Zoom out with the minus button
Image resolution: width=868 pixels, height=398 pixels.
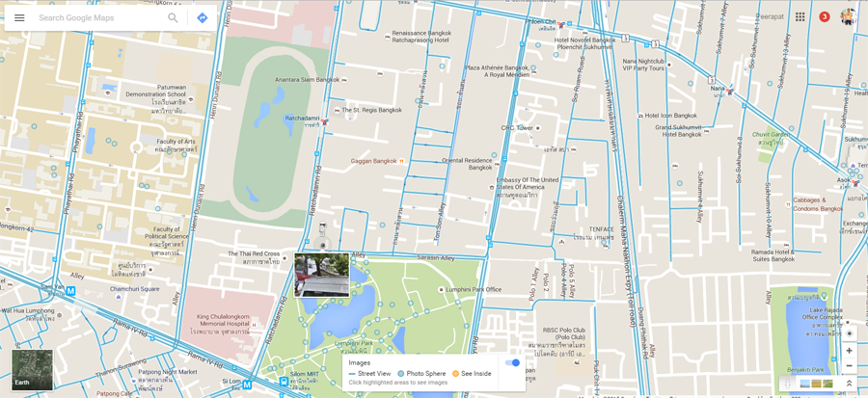click(x=849, y=365)
